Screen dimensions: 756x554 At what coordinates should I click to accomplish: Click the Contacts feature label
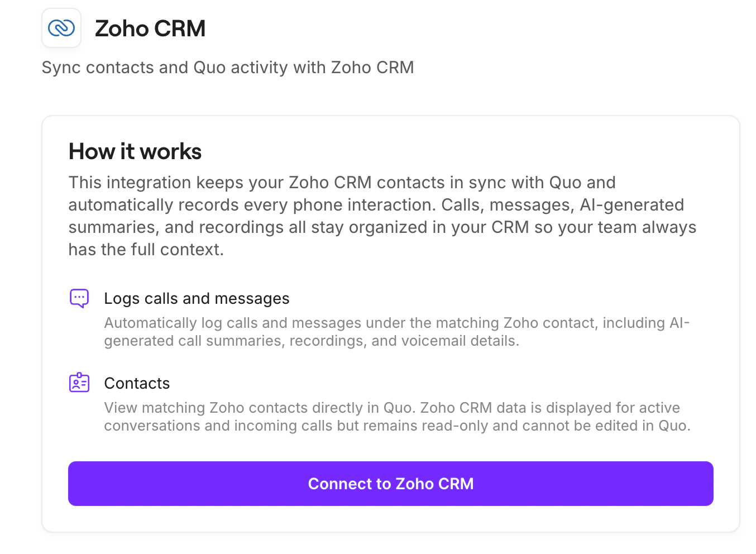[137, 383]
